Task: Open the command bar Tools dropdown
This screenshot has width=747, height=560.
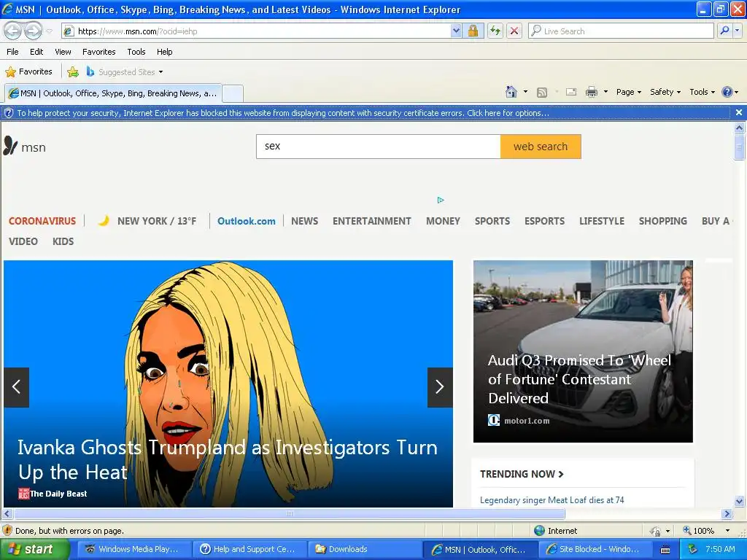Action: (x=702, y=92)
